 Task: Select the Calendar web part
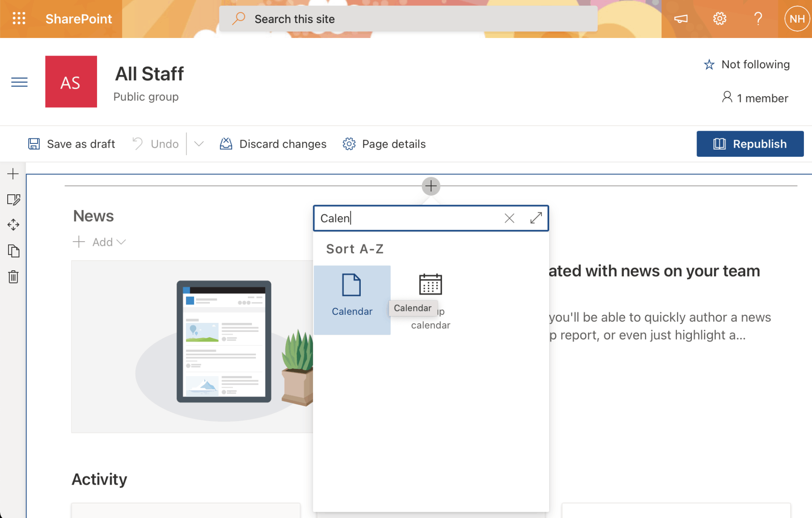point(352,300)
